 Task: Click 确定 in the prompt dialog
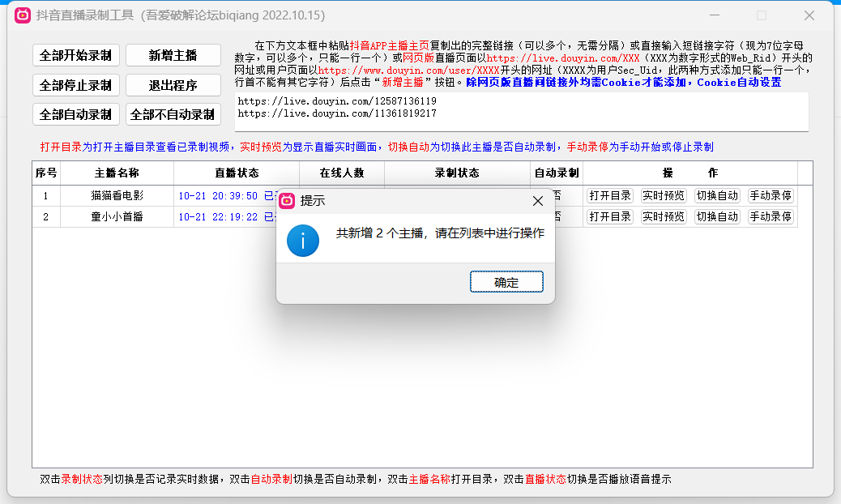coord(506,282)
